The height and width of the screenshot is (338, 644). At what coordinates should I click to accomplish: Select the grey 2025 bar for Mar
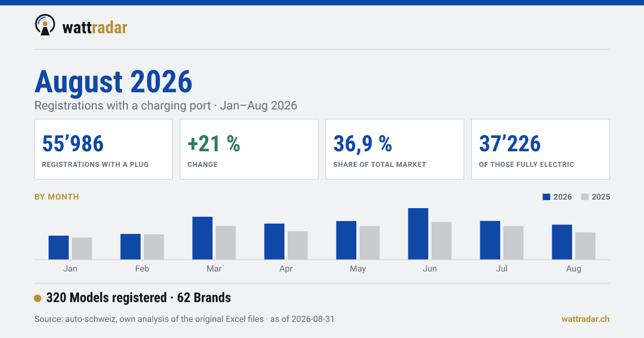click(226, 243)
